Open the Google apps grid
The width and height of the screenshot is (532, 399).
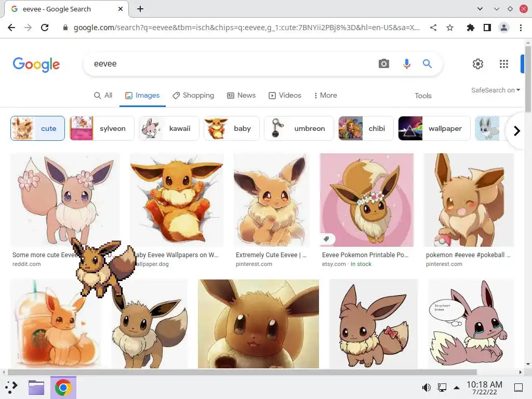[504, 64]
